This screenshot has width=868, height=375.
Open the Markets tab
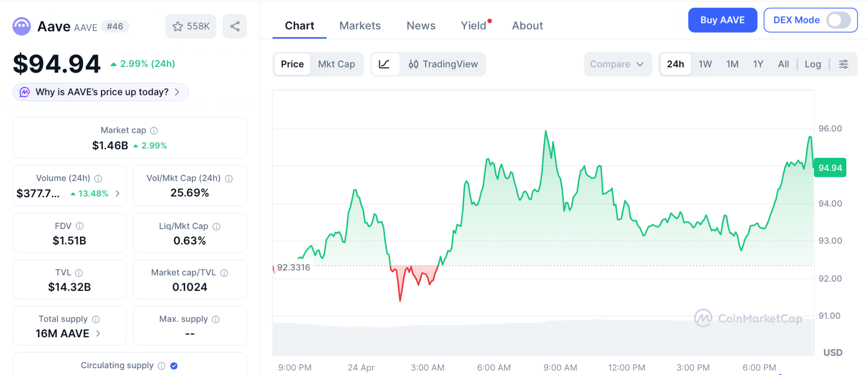tap(360, 26)
